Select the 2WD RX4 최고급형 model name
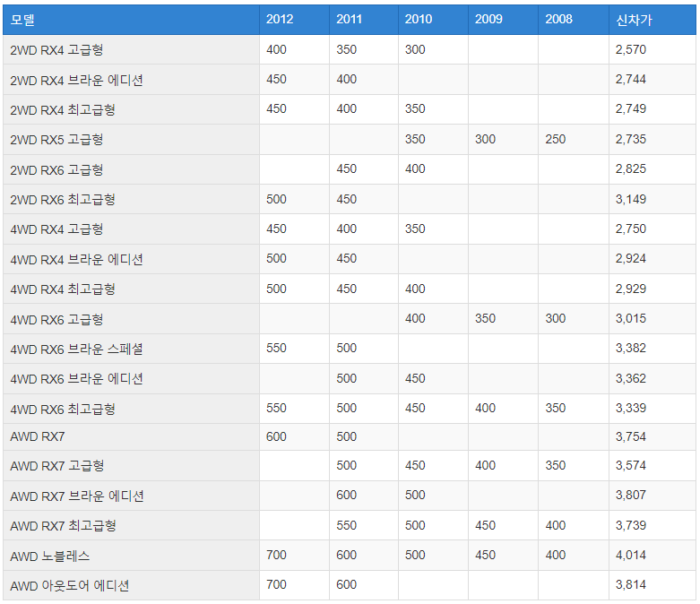 [63, 109]
